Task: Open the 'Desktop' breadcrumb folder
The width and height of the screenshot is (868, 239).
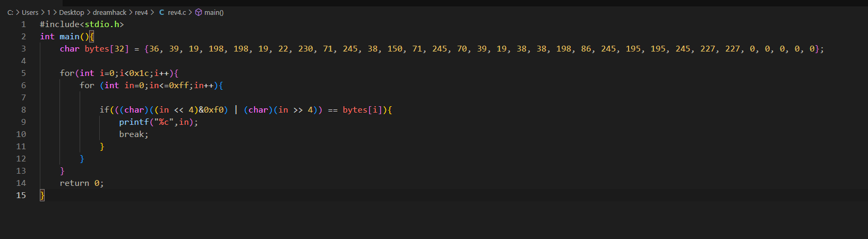Action: (72, 12)
